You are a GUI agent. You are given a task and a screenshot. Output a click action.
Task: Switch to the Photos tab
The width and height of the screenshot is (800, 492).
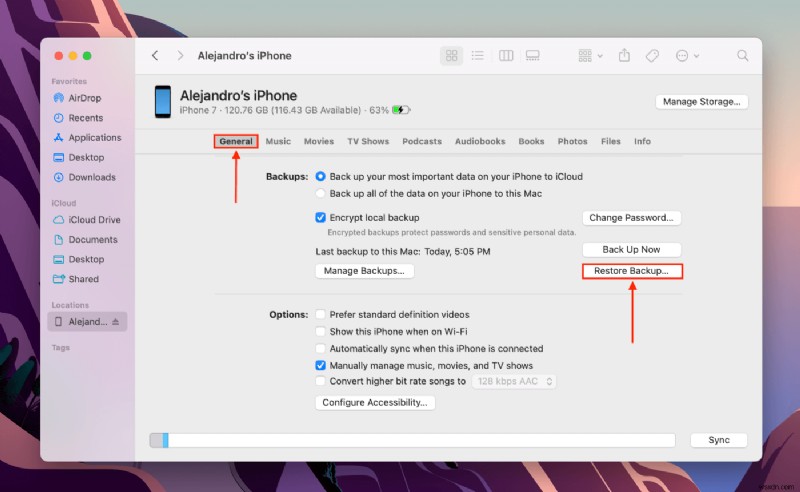point(572,141)
